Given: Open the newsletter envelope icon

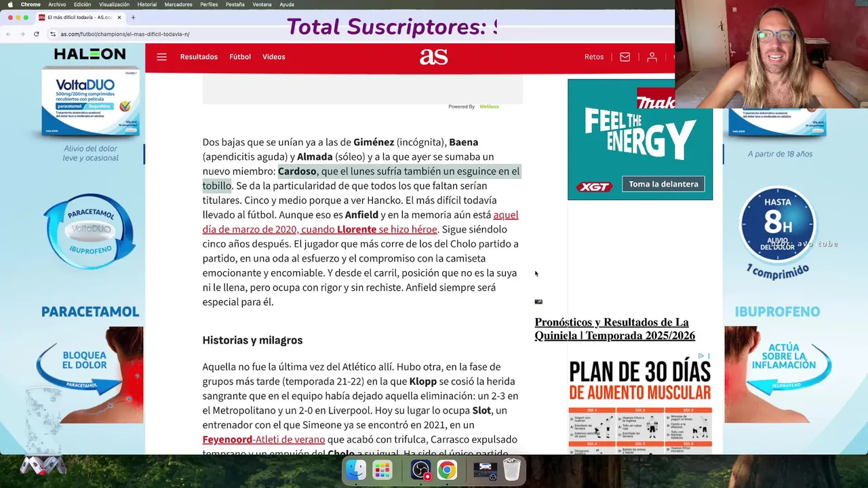Looking at the screenshot, I should (625, 57).
